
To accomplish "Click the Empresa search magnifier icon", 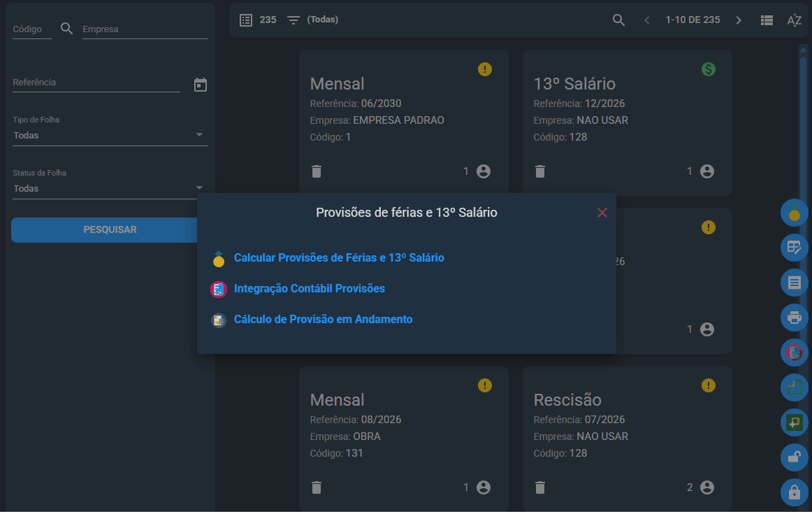I will coord(67,29).
